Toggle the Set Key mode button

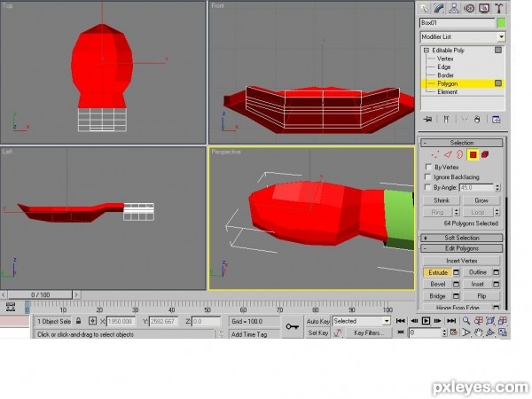tap(317, 332)
